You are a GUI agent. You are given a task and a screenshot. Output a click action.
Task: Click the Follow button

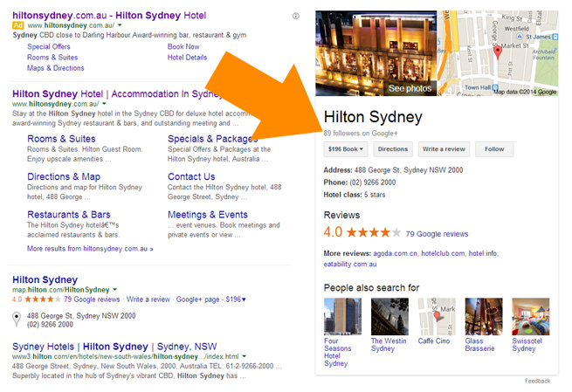click(x=494, y=149)
